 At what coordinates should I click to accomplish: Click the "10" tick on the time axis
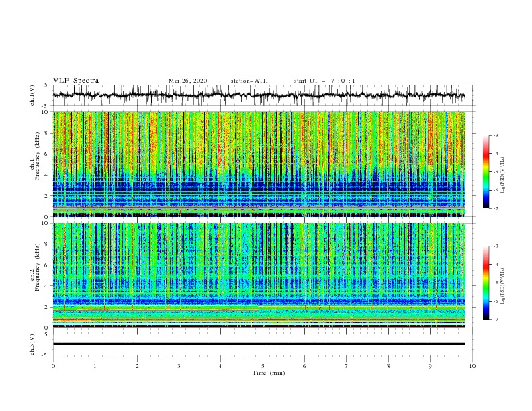(472, 366)
